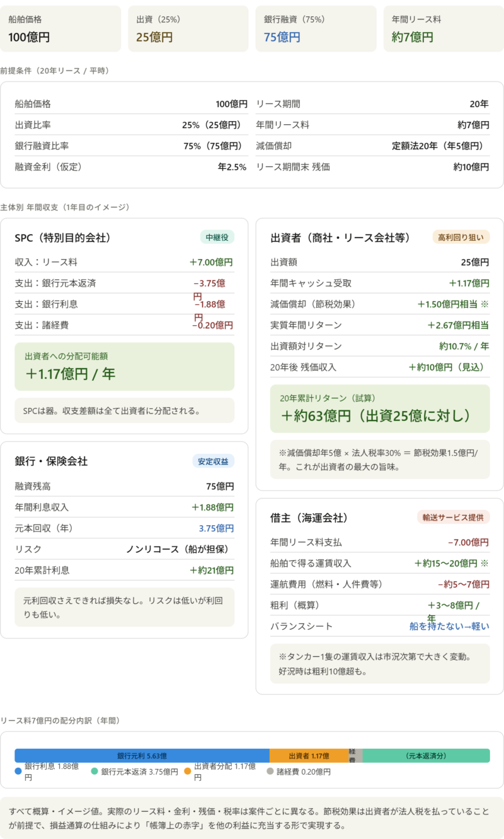Click the blue 元本回収 3.75億円 value

(216, 528)
